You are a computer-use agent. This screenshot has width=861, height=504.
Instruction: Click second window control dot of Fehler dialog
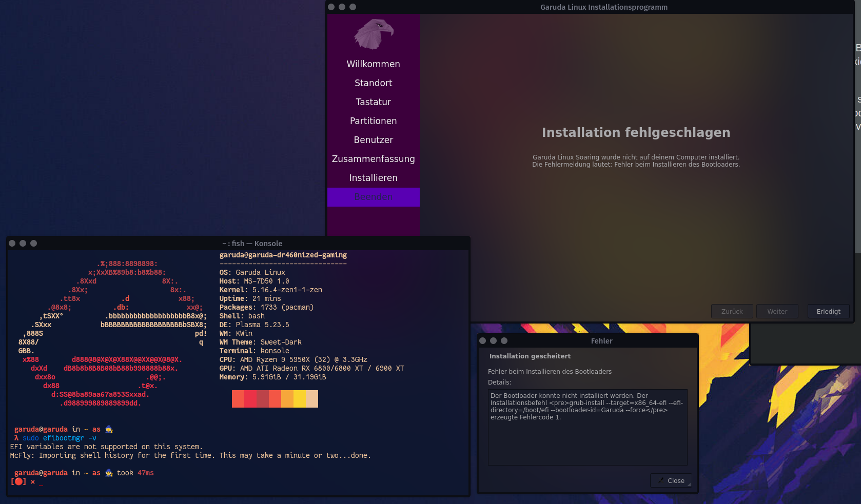tap(493, 340)
